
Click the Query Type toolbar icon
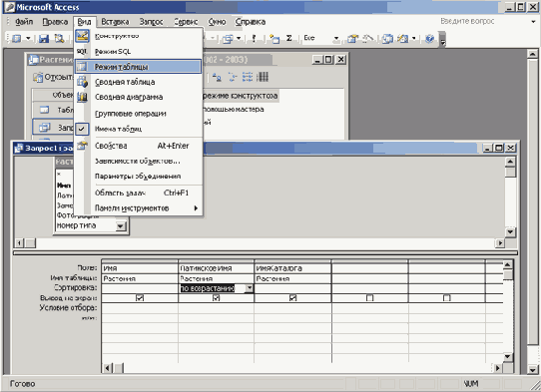(x=228, y=39)
